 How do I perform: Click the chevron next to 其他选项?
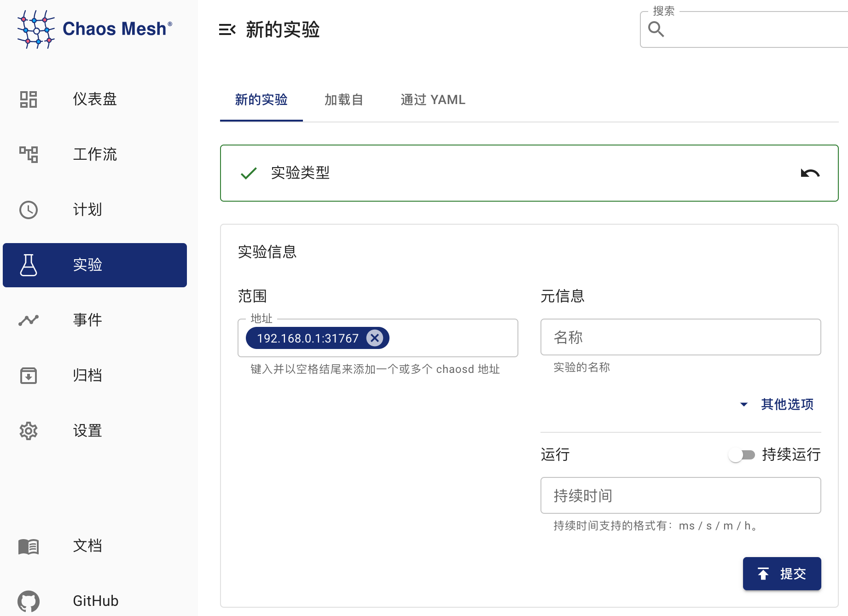point(744,404)
